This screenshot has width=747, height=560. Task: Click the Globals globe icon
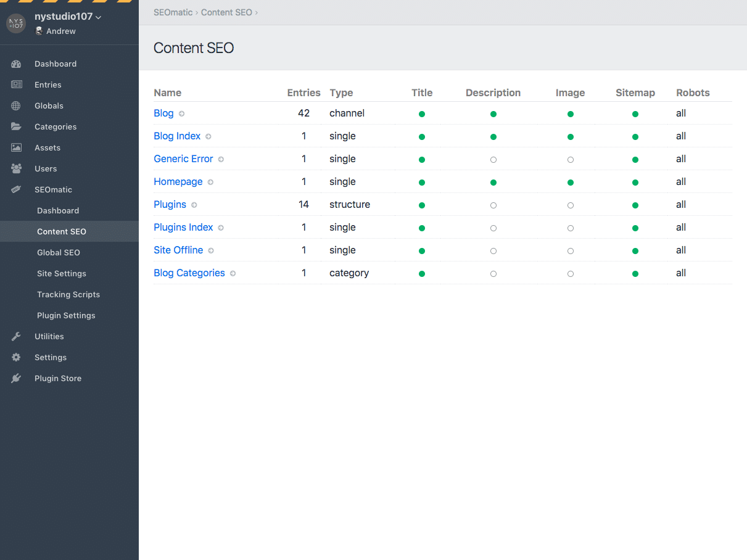click(x=16, y=106)
